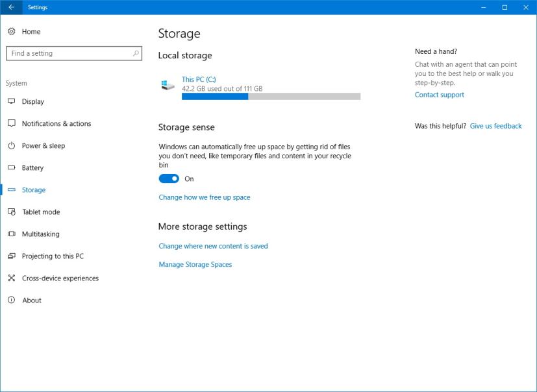This screenshot has height=392, width=537.
Task: Click the storage usage bar for This PC
Action: pos(269,95)
